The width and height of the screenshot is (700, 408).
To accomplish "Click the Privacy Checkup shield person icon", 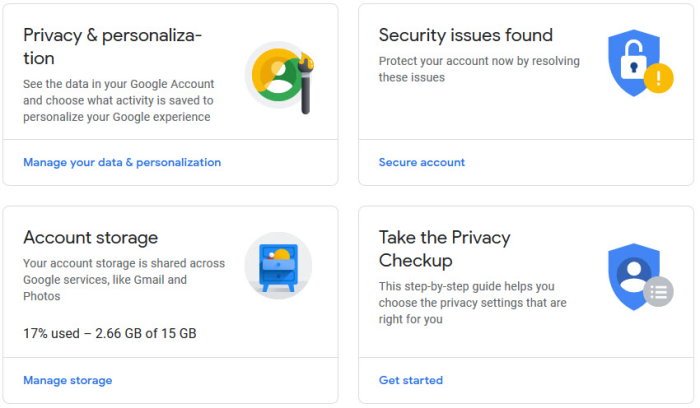I will pos(632,273).
